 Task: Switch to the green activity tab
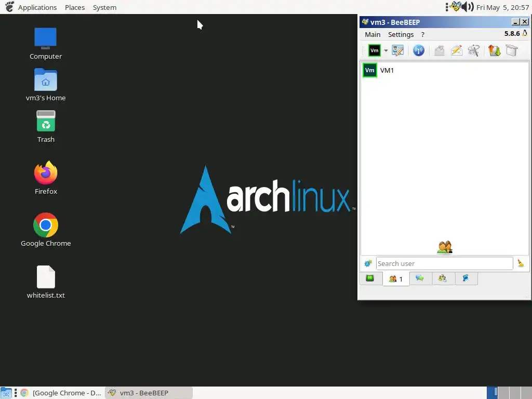[x=370, y=278]
